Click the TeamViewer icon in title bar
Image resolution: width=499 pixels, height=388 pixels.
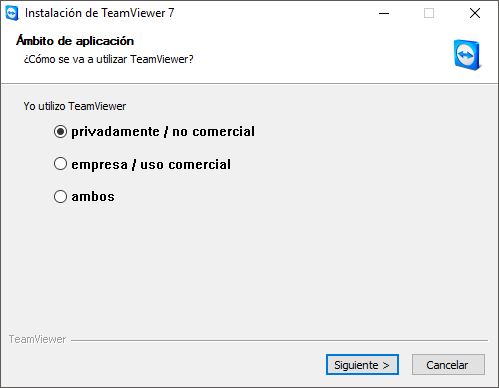coord(12,13)
